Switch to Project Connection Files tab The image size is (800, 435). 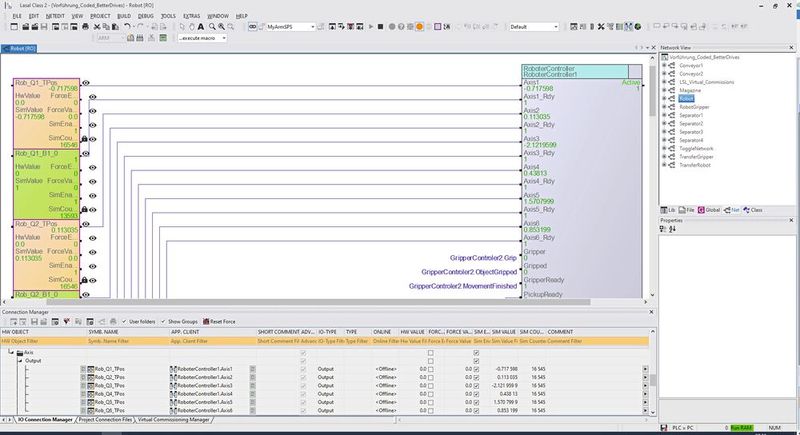[106, 420]
